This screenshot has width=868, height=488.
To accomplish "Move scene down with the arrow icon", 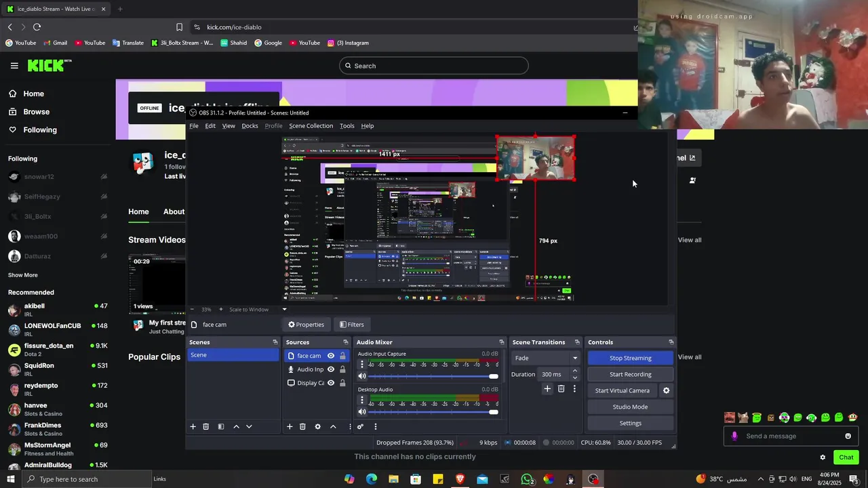I will (249, 426).
